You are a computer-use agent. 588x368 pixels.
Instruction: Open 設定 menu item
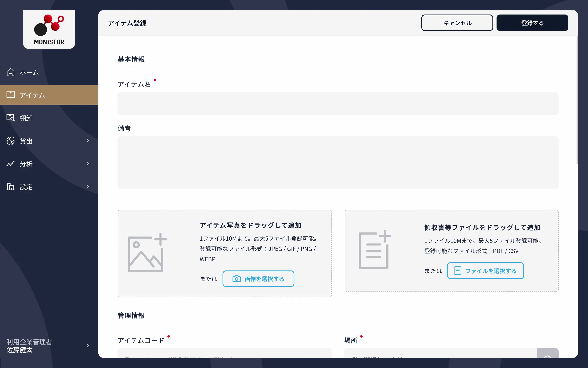tap(49, 186)
